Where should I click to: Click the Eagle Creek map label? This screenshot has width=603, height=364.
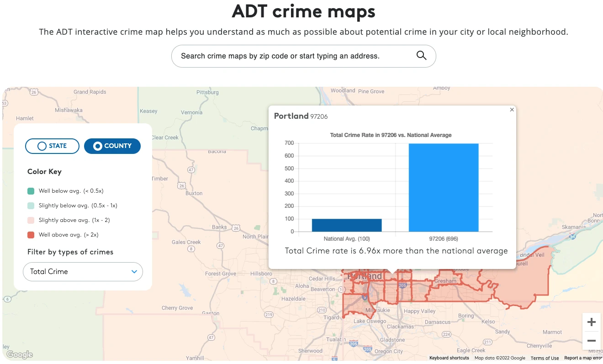coord(471,350)
